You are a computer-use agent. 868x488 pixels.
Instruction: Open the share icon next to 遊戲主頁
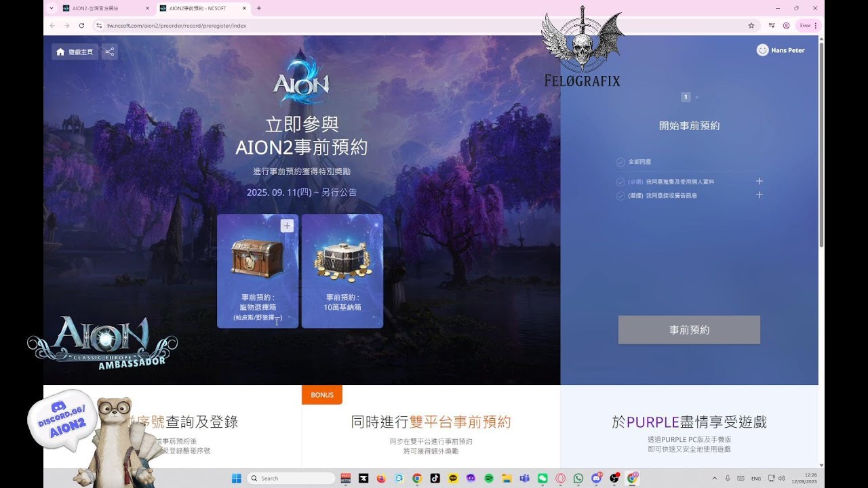[110, 52]
